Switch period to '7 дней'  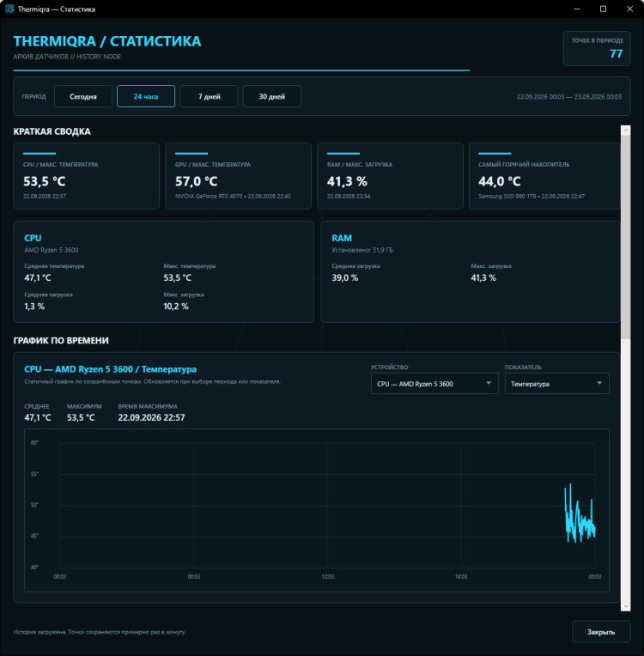[x=209, y=96]
